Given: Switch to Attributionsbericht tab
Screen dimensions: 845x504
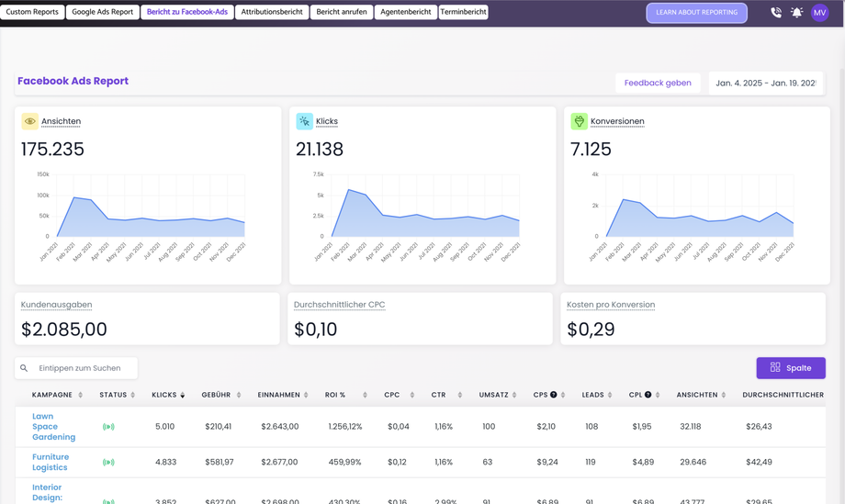Looking at the screenshot, I should pyautogui.click(x=272, y=12).
